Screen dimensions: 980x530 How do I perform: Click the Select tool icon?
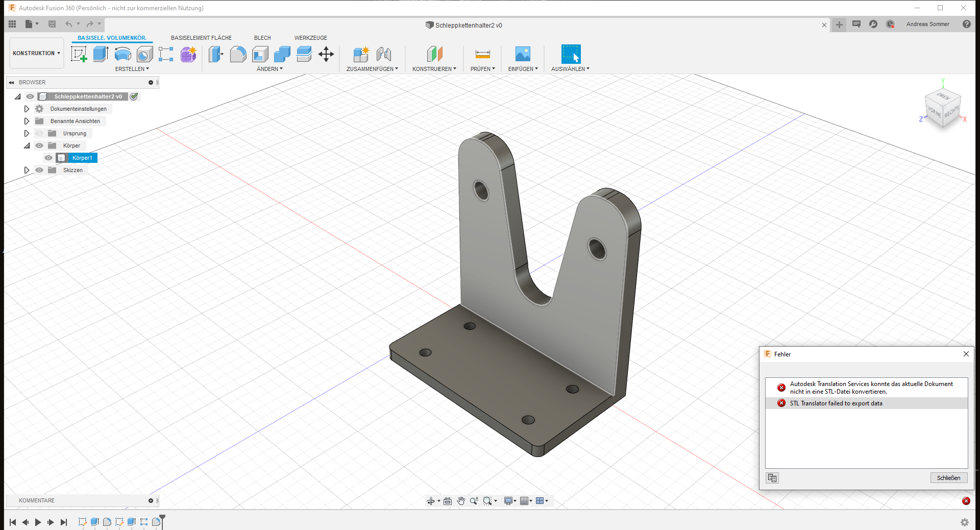pyautogui.click(x=571, y=54)
